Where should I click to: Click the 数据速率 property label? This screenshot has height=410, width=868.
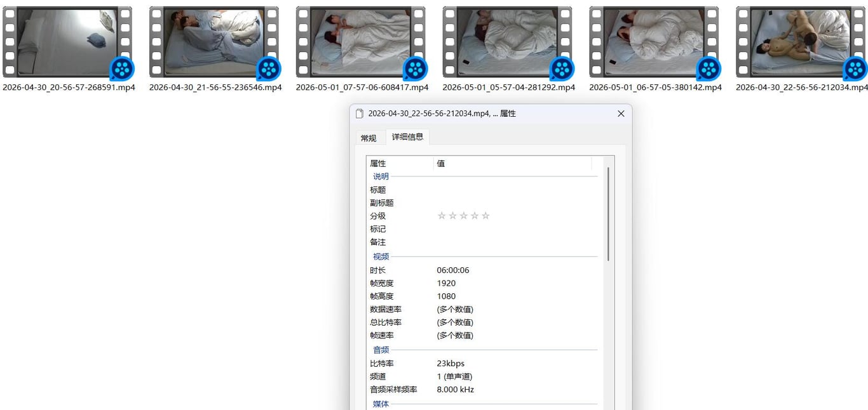tap(386, 310)
